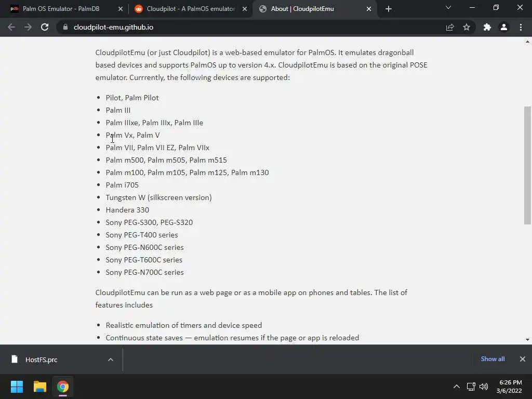532x399 pixels.
Task: Click Show all downloads
Action: (x=493, y=359)
